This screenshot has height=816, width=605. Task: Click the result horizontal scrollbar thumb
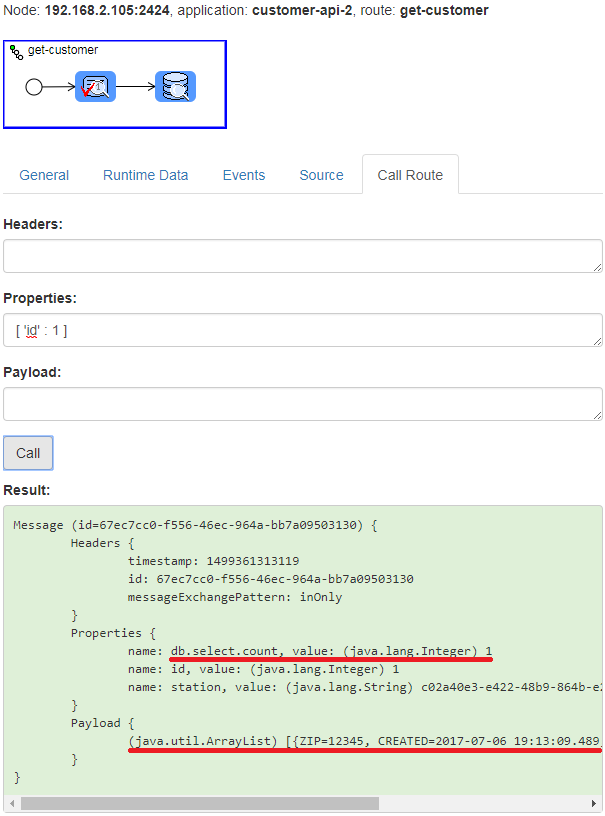pyautogui.click(x=200, y=803)
